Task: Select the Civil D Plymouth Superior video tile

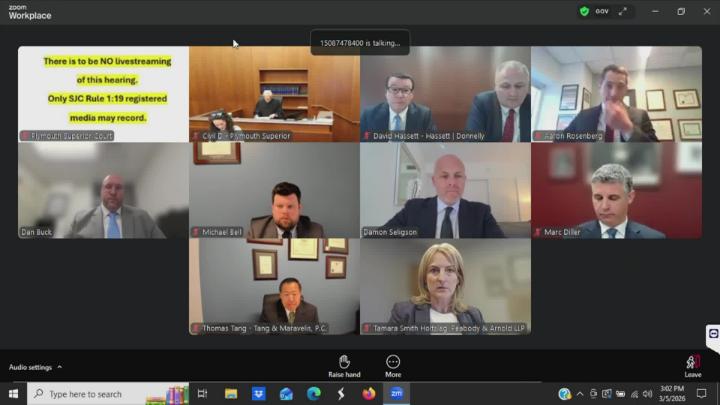Action: [274, 94]
